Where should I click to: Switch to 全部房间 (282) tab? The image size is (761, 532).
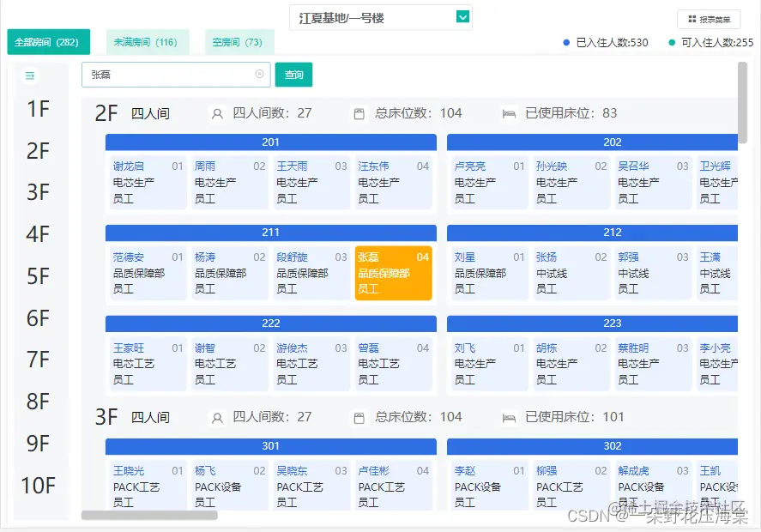tap(49, 42)
